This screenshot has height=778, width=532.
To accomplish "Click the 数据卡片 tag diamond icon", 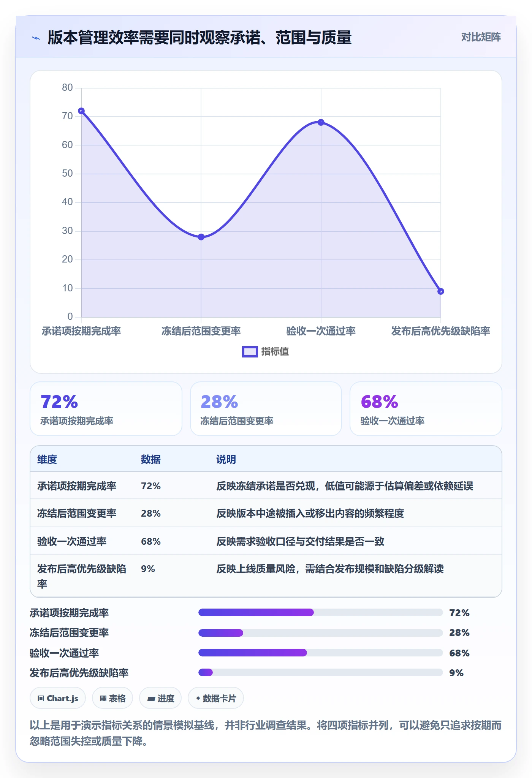I will click(198, 698).
